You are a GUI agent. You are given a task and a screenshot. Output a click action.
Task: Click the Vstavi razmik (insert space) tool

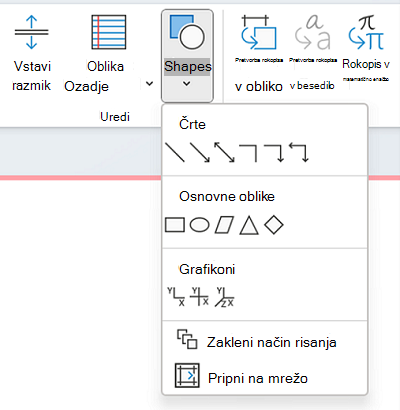32,53
